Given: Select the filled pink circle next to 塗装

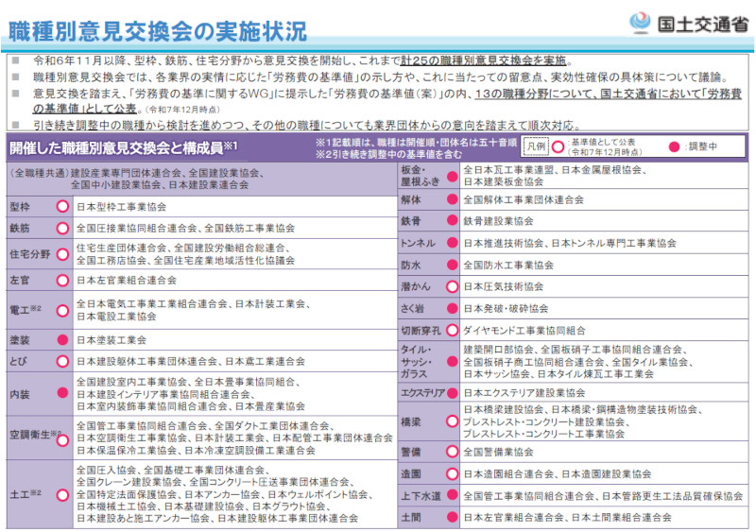Looking at the screenshot, I should click(61, 338).
